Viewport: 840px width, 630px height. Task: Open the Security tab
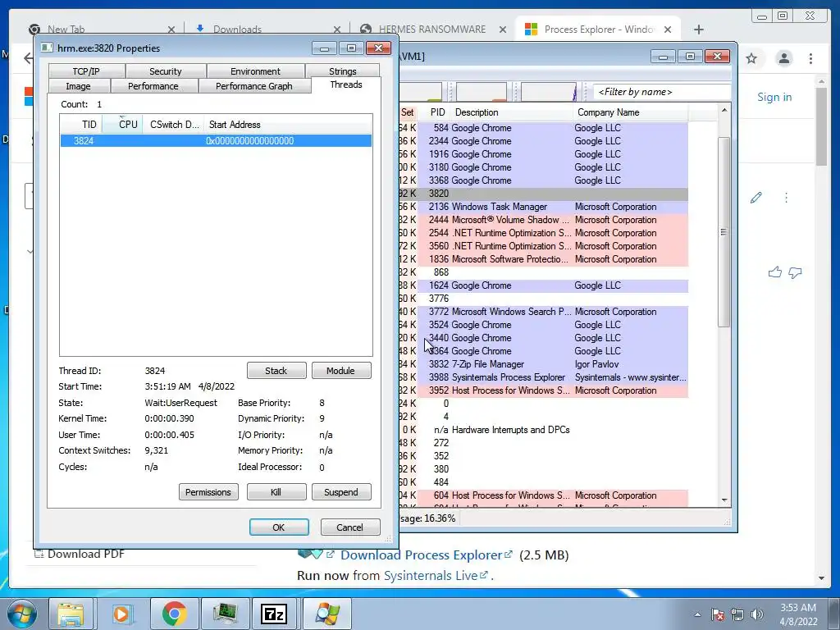(x=165, y=71)
